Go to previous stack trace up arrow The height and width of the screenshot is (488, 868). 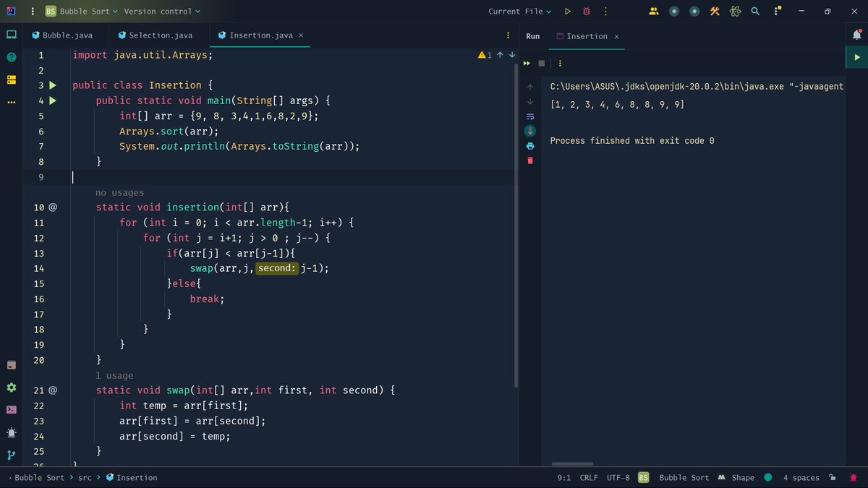[529, 87]
